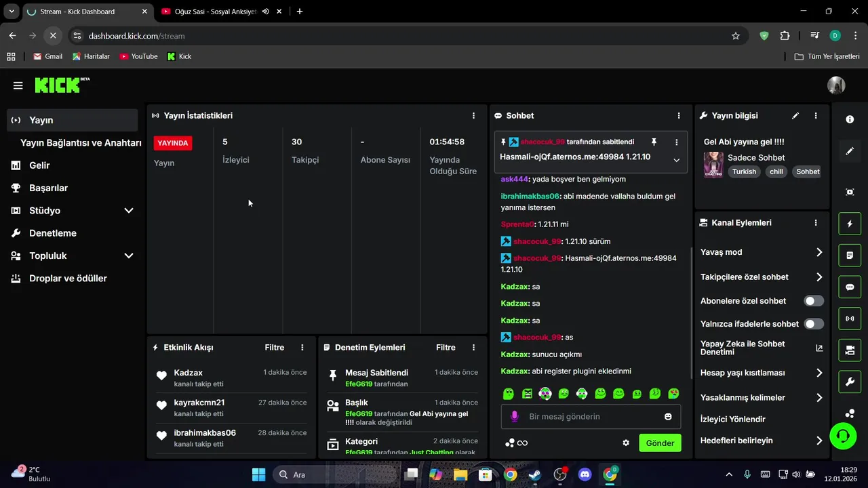Open Yayın bilgisi panel three-dot menu
This screenshot has width=868, height=488.
(816, 116)
